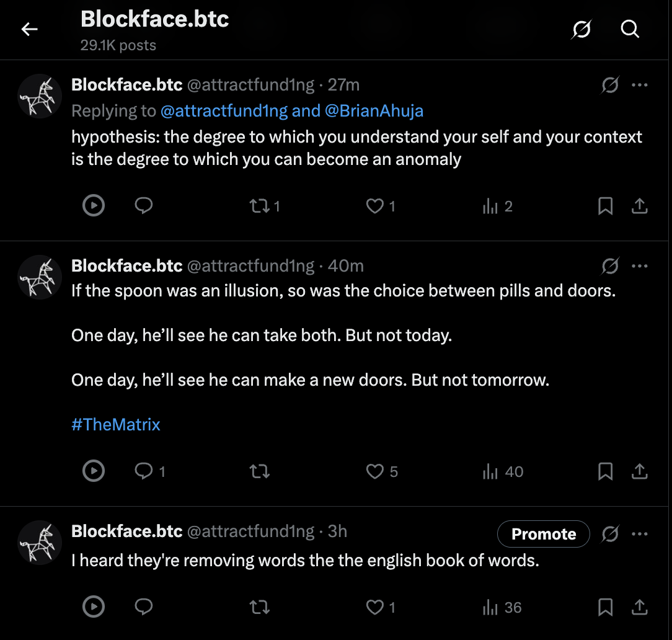Open reply on the 'removing words' post
This screenshot has width=672, height=640.
click(144, 607)
